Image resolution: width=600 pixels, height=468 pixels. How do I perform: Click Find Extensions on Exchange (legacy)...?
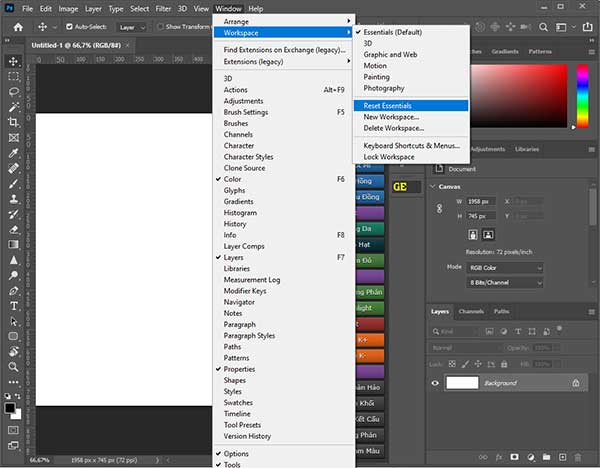[284, 50]
